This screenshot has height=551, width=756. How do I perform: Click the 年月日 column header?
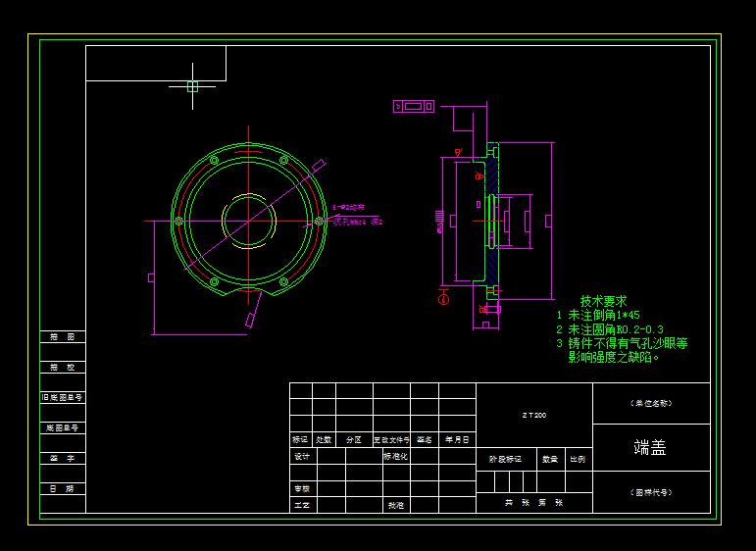click(457, 439)
